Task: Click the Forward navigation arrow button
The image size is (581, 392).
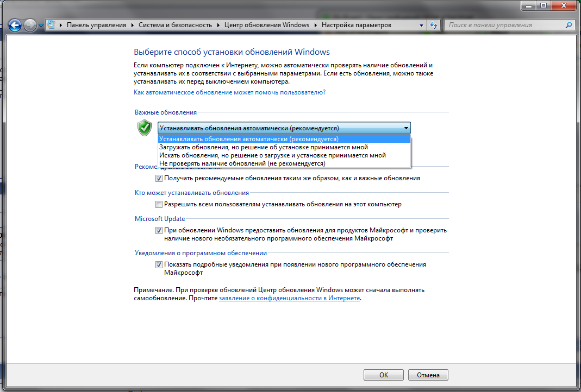Action: 30,25
